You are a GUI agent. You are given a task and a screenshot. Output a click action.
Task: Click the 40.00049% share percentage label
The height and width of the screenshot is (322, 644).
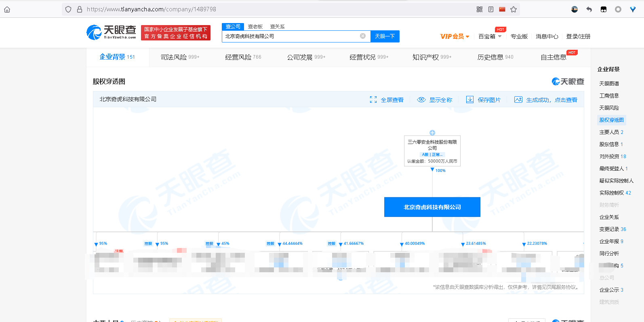(415, 244)
